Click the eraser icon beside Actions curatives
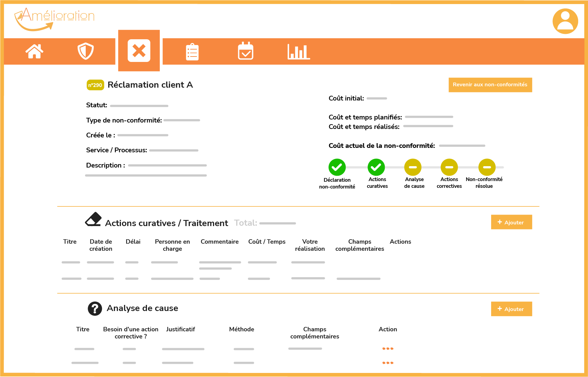588x377 pixels. pyautogui.click(x=93, y=219)
